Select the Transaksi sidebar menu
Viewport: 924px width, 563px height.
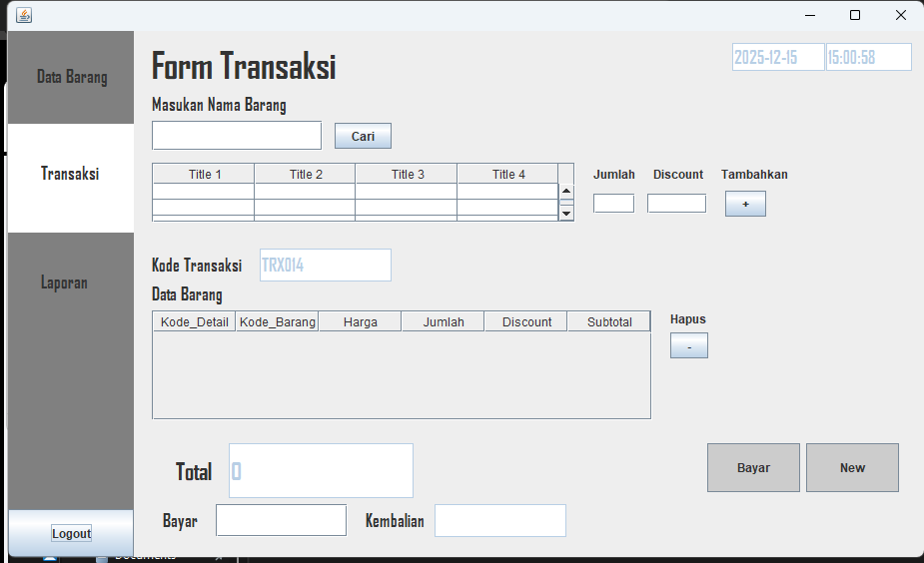coord(71,174)
